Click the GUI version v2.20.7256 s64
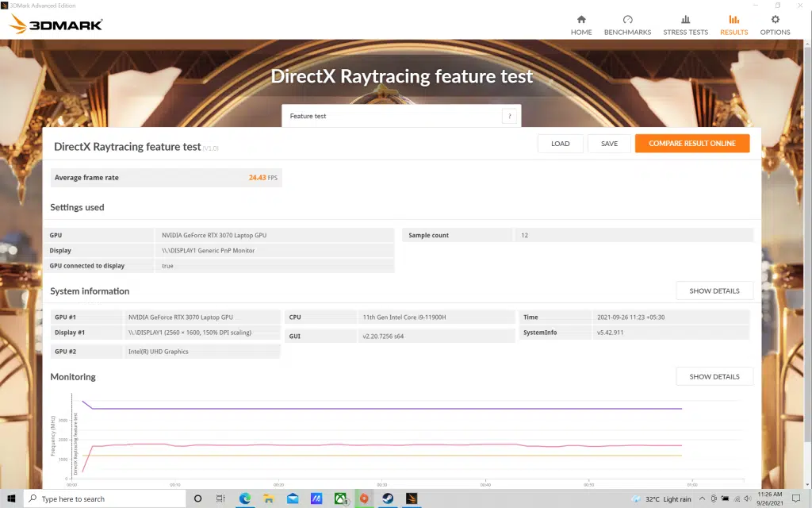 coord(383,337)
